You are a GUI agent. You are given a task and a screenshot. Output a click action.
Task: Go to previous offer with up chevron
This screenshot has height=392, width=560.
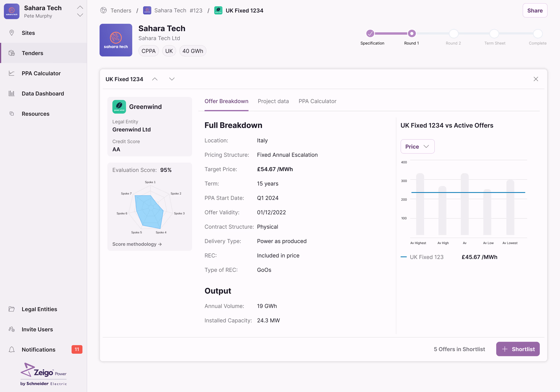(x=155, y=79)
